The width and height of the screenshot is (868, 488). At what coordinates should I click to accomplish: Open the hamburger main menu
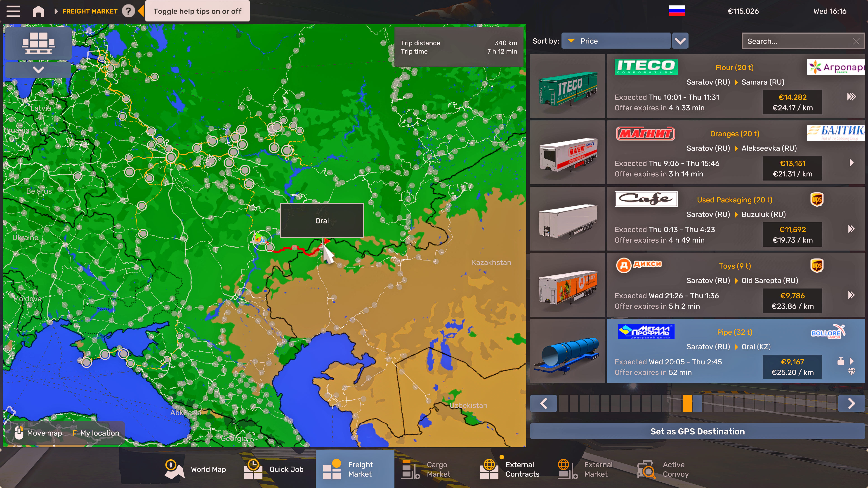(x=13, y=11)
